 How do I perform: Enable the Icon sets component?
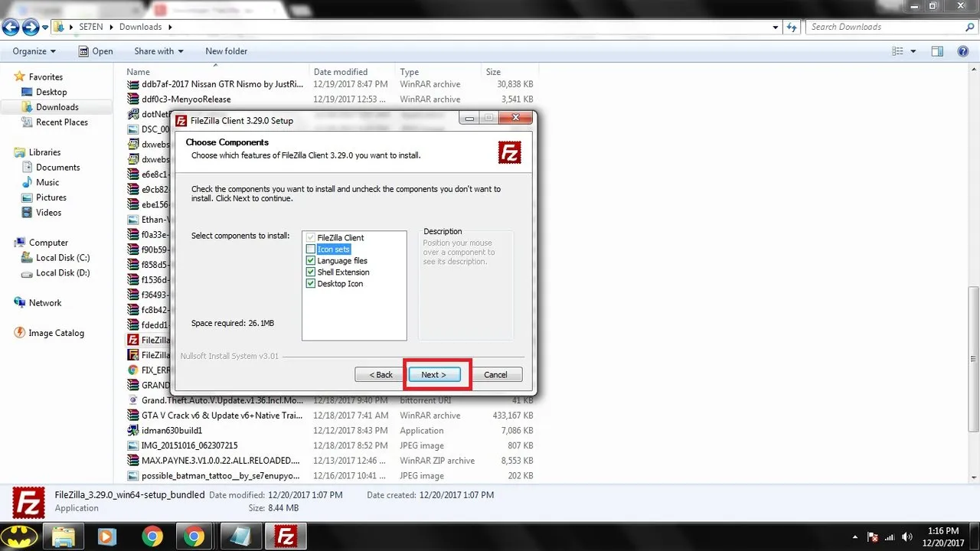tap(310, 249)
